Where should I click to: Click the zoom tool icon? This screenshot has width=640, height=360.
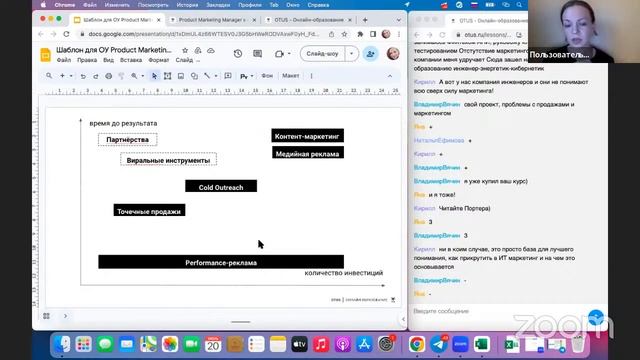click(134, 76)
